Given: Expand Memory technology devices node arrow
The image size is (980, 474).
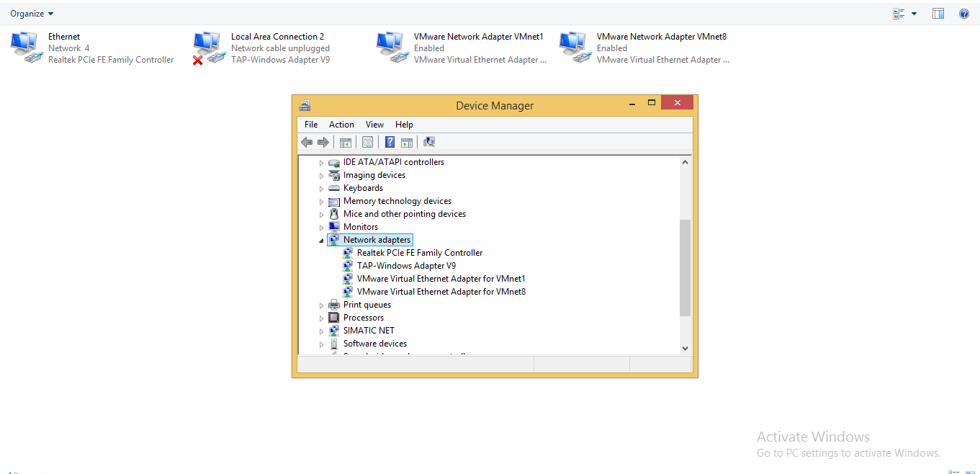Looking at the screenshot, I should [x=321, y=202].
